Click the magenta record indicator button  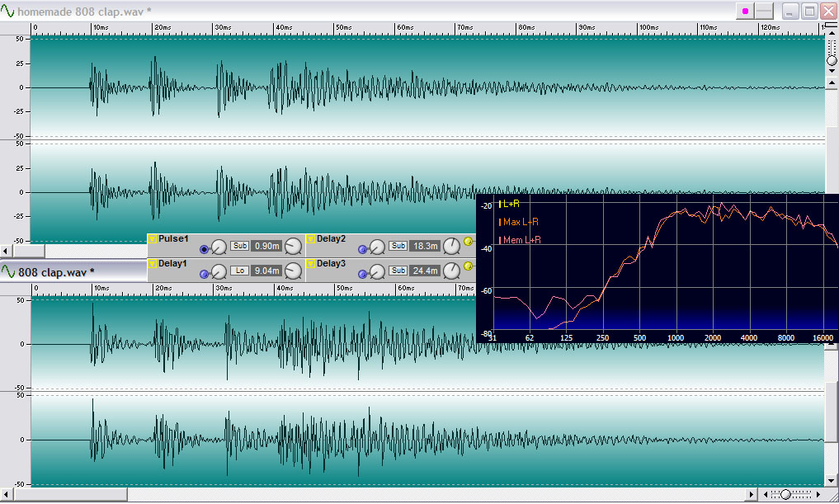click(745, 11)
